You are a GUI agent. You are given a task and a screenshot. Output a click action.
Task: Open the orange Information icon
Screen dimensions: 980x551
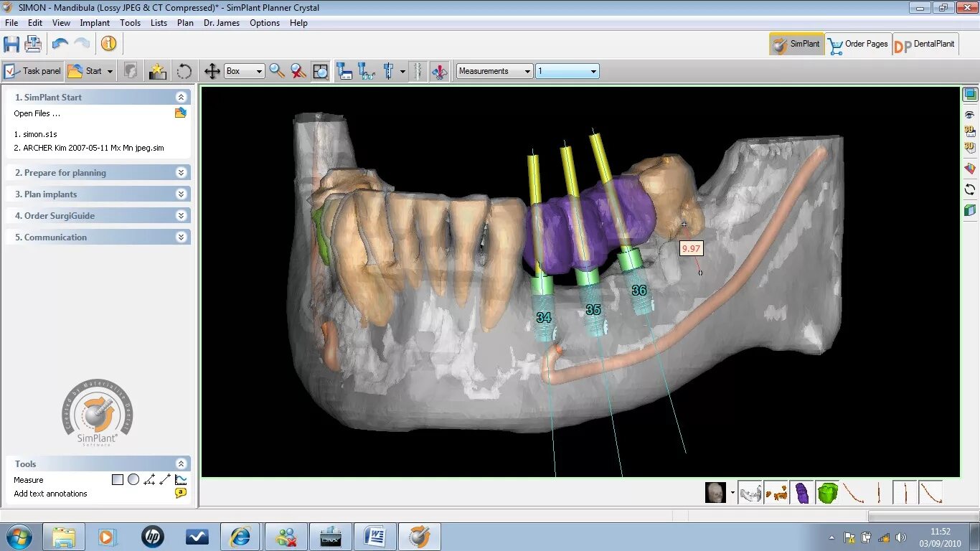[108, 44]
